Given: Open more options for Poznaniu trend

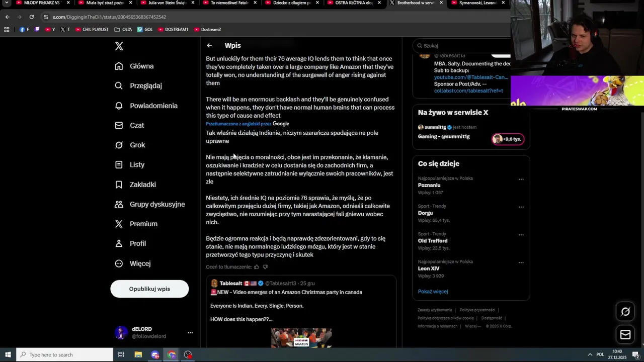Looking at the screenshot, I should [x=521, y=179].
